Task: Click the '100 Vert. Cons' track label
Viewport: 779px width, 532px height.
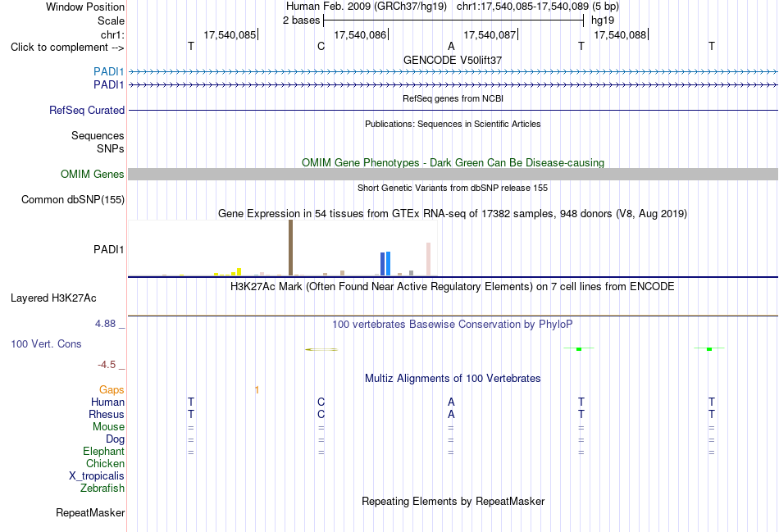Action: coord(46,343)
